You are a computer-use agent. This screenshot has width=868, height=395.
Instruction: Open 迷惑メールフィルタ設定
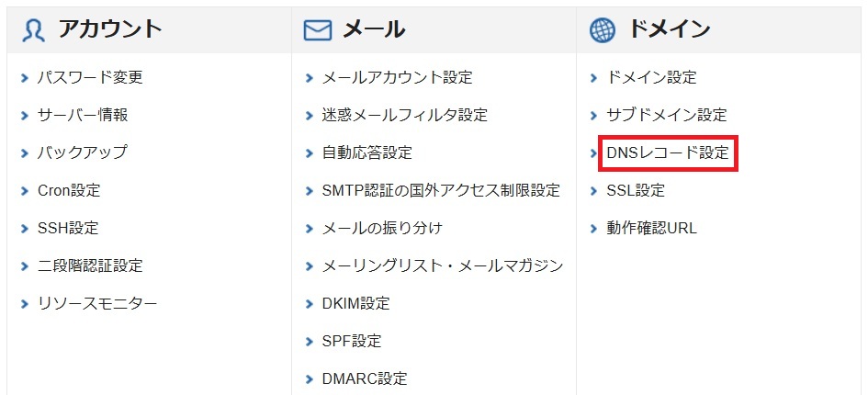click(x=405, y=115)
